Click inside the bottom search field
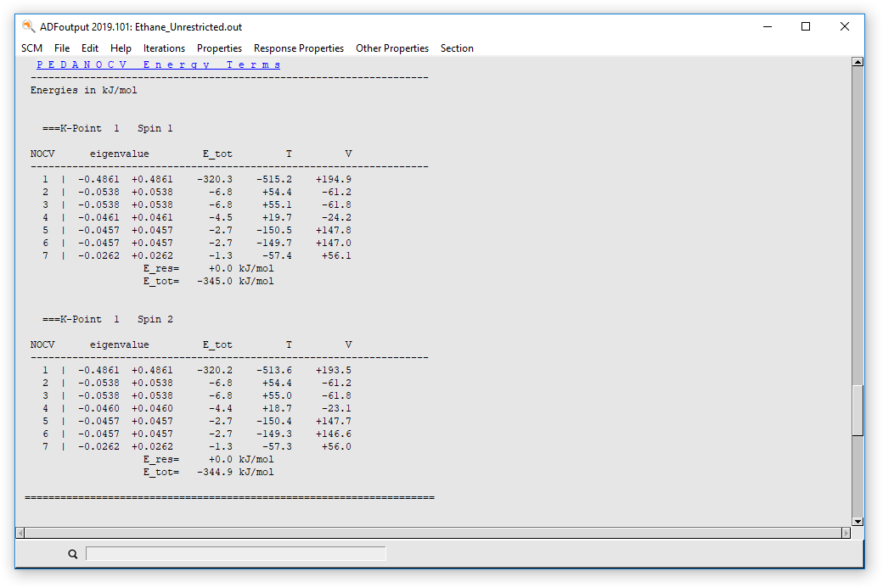Image resolution: width=883 pixels, height=588 pixels. click(x=236, y=553)
